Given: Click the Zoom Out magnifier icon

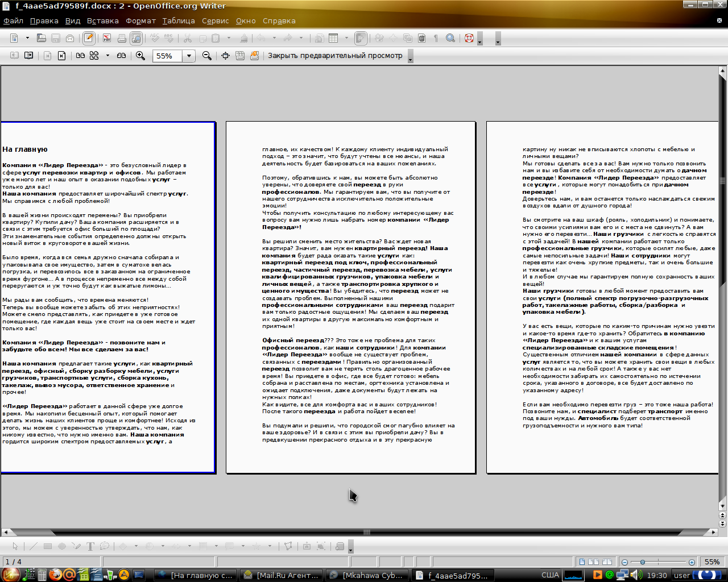Looking at the screenshot, I should pos(207,56).
